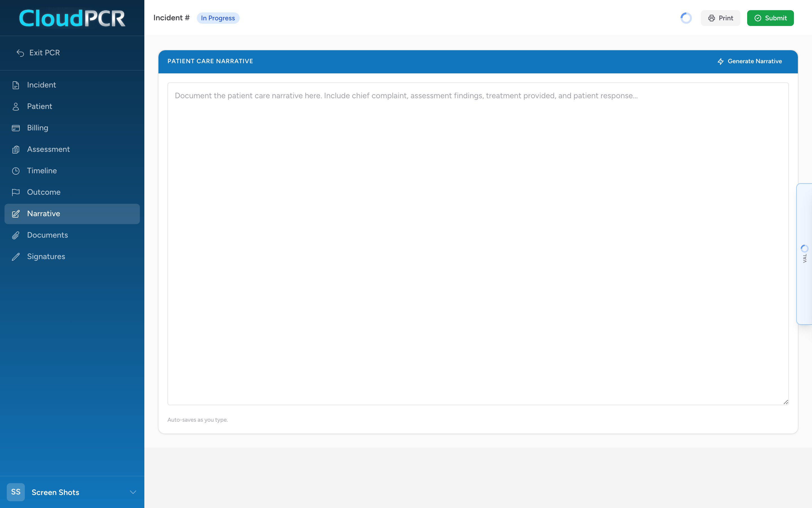Click the lightning bolt Generate Narrative icon
This screenshot has width=812, height=508.
(x=720, y=62)
